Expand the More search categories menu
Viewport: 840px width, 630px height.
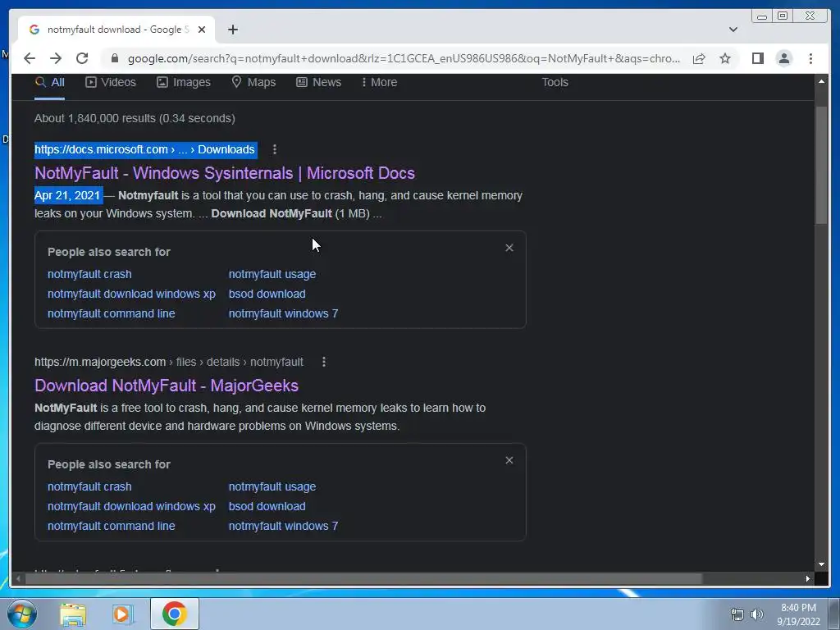tap(379, 83)
